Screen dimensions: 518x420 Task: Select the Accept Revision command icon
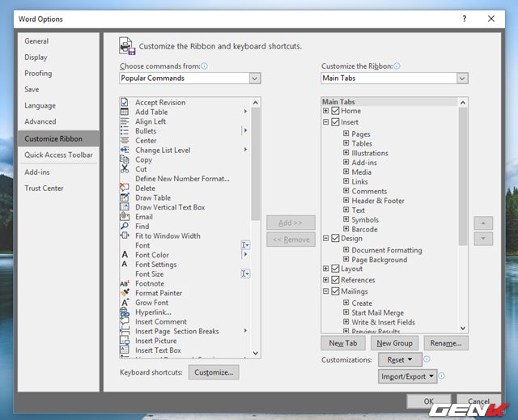pos(125,102)
